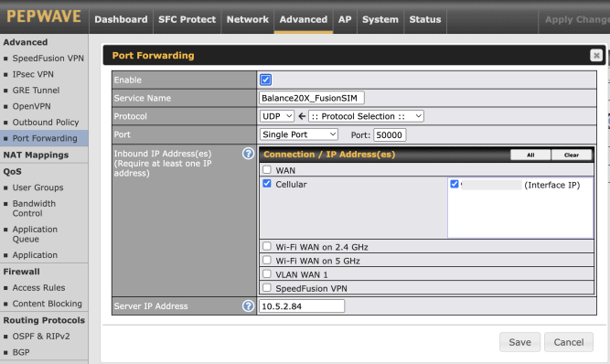Screen dimensions: 610x364
Task: Open Application Queue settings
Action: tap(35, 234)
